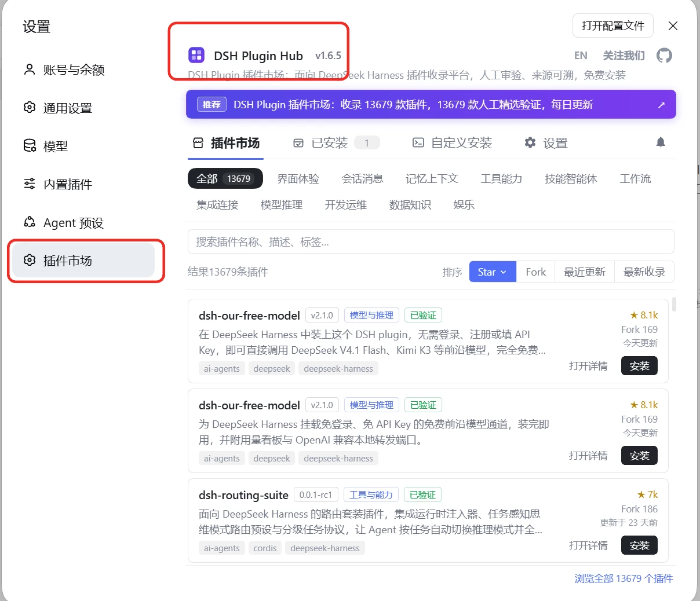Screen dimensions: 700x601
Task: Sort plugins by Fork
Action: 535,272
